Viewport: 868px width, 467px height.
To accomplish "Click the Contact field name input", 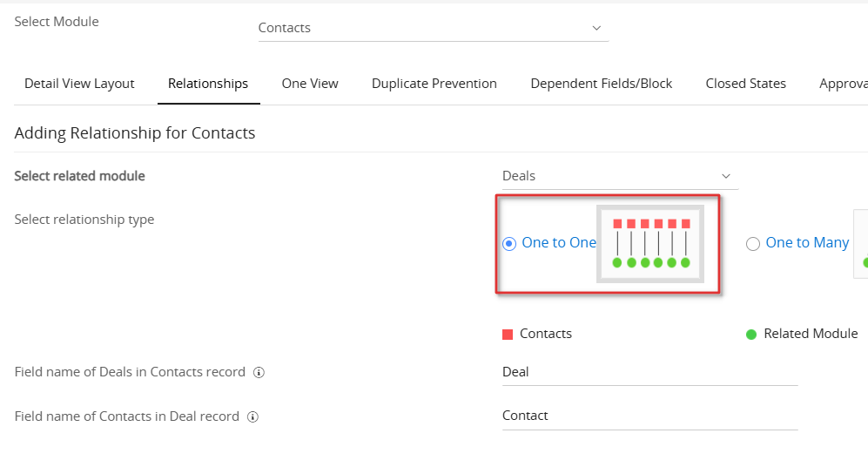I will 649,416.
